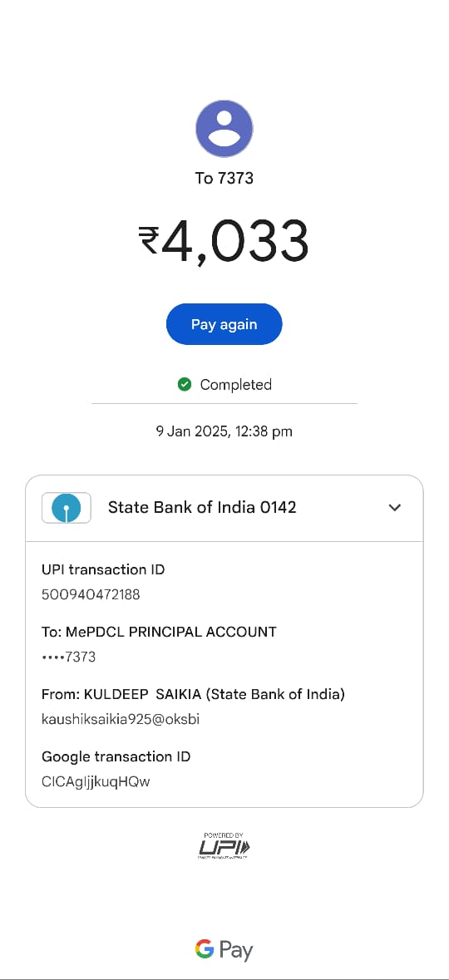Click the State Bank of India 0142 header

pos(224,508)
